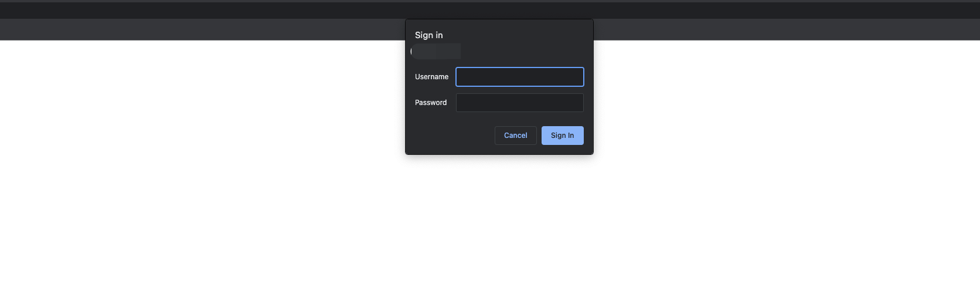Confirm login with the Sign In button
Image resolution: width=980 pixels, height=284 pixels.
click(563, 136)
